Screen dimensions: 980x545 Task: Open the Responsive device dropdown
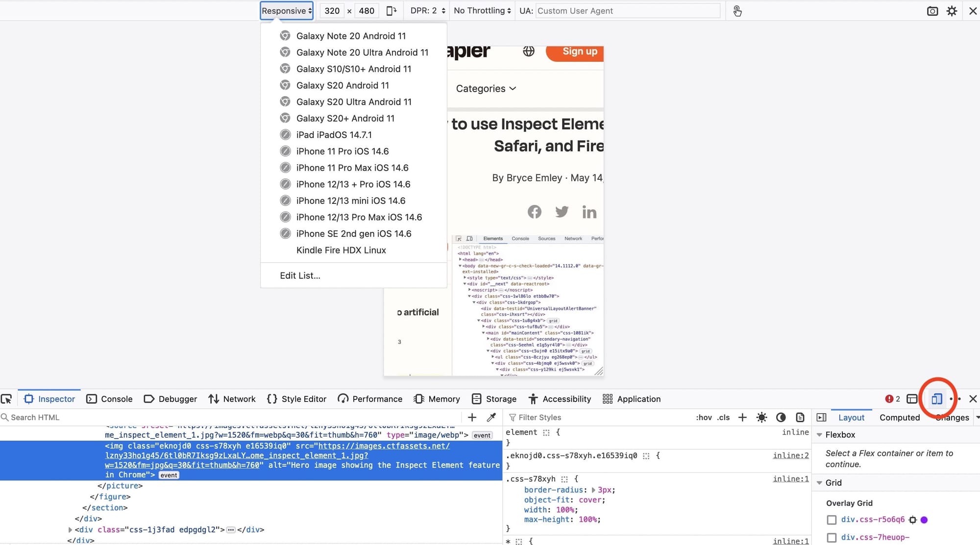[286, 10]
